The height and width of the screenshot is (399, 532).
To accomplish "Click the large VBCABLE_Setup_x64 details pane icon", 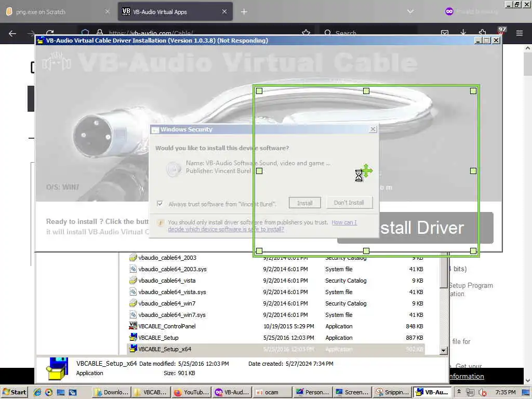I will click(57, 368).
